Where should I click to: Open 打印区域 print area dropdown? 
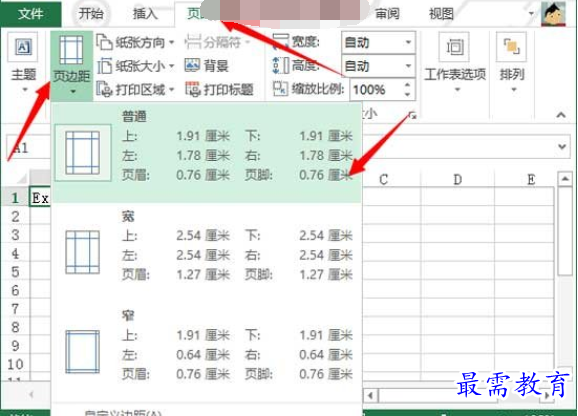[x=135, y=90]
